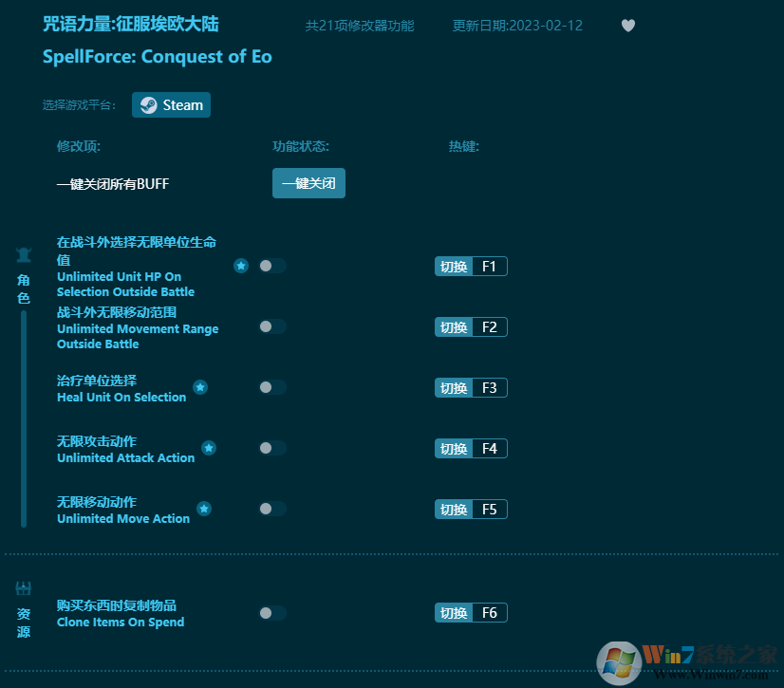Click star icon beside Heal Unit On Selection
Viewport: 784px width, 688px height.
click(200, 387)
